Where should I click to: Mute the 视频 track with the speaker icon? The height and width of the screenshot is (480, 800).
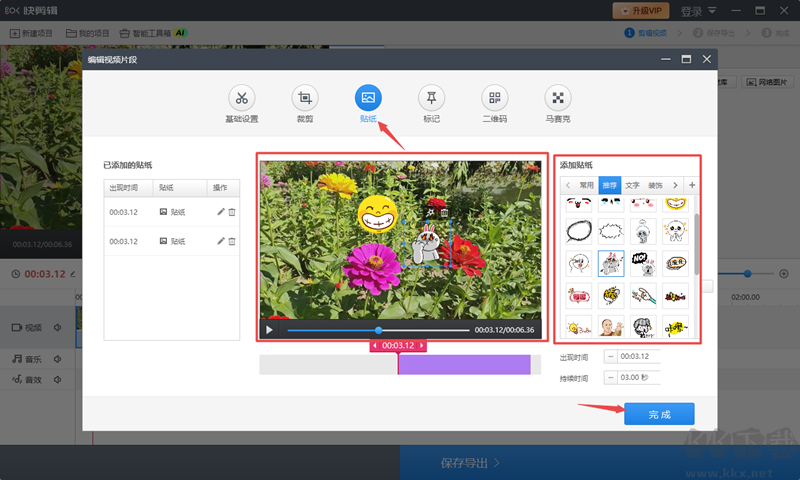point(58,327)
